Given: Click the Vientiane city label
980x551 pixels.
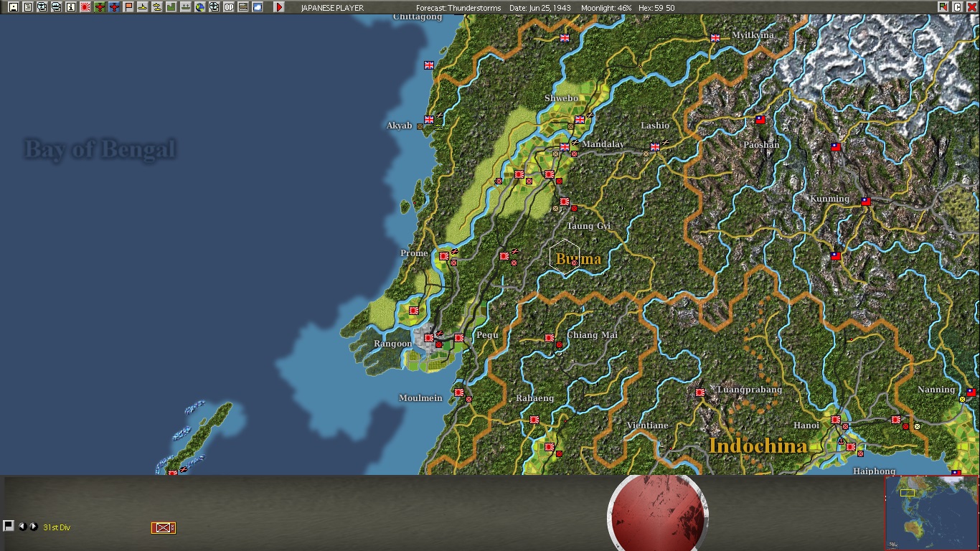Looking at the screenshot, I should [648, 425].
